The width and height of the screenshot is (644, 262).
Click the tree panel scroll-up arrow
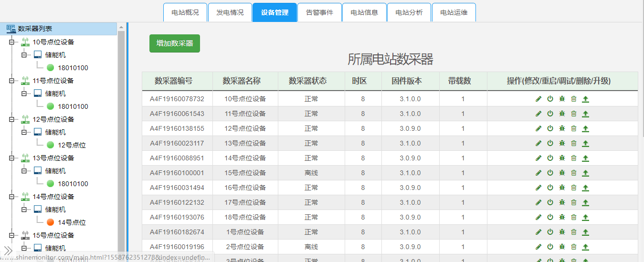121,27
